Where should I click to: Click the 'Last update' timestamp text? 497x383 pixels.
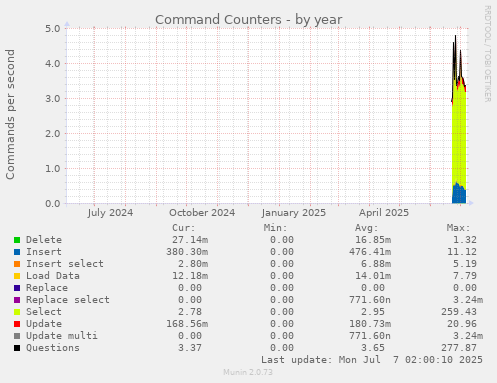pos(372,360)
